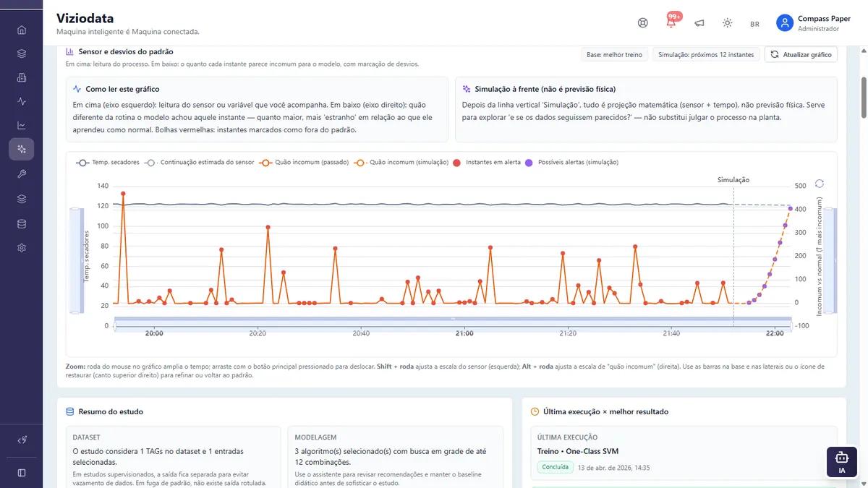Viewport: 868px width, 488px height.
Task: Toggle the sidebar collapse panel icon
Action: [22, 472]
